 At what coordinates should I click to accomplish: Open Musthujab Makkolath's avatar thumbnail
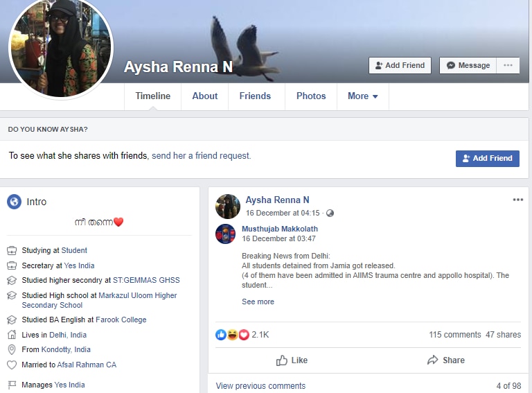pos(226,234)
